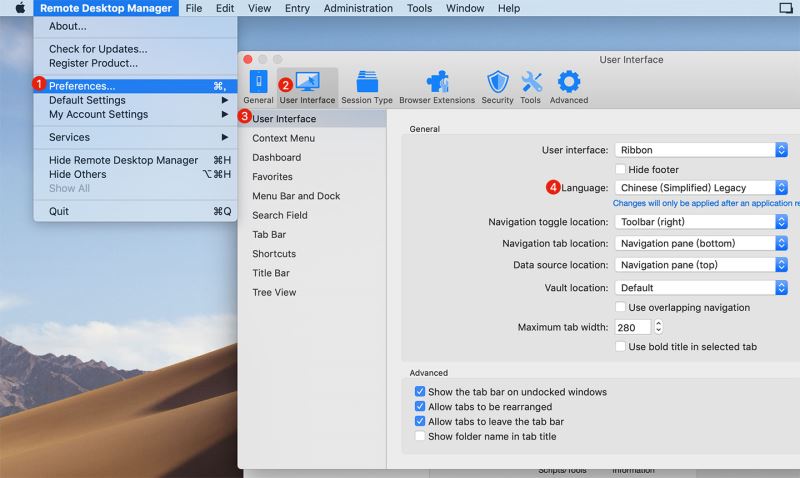Select Tree View in the sidebar
Image resolution: width=800 pixels, height=478 pixels.
(312, 292)
